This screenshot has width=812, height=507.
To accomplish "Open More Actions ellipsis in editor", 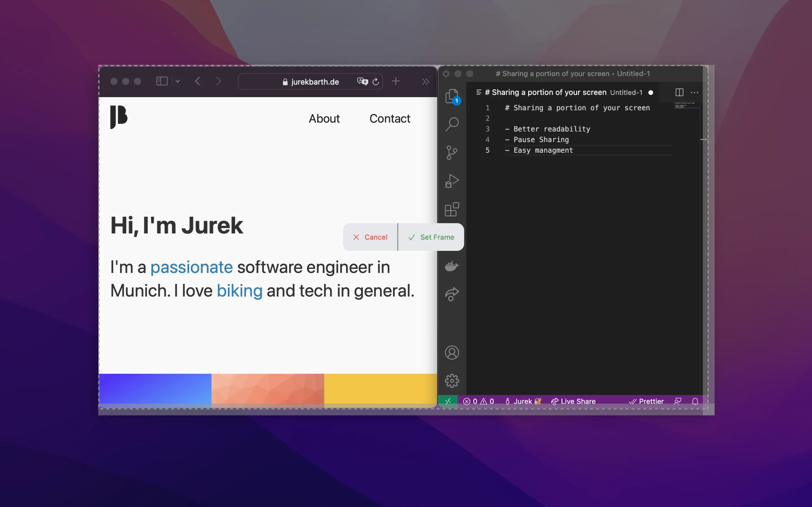I will (x=694, y=92).
